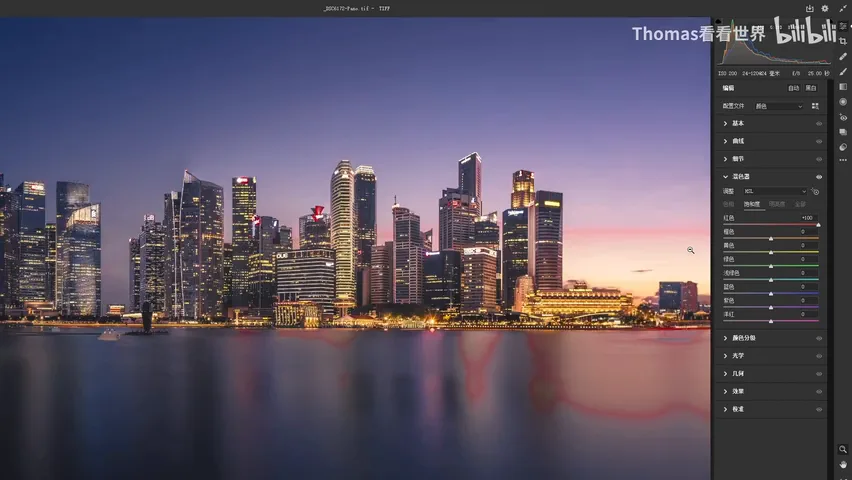The image size is (852, 480).
Task: Toggle visibility of 基本 panel edits
Action: 819,124
